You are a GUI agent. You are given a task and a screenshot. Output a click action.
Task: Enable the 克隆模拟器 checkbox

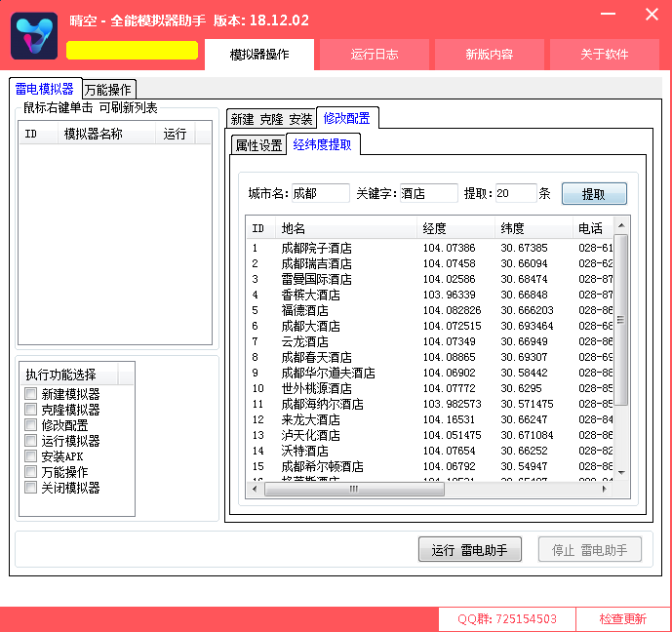31,410
